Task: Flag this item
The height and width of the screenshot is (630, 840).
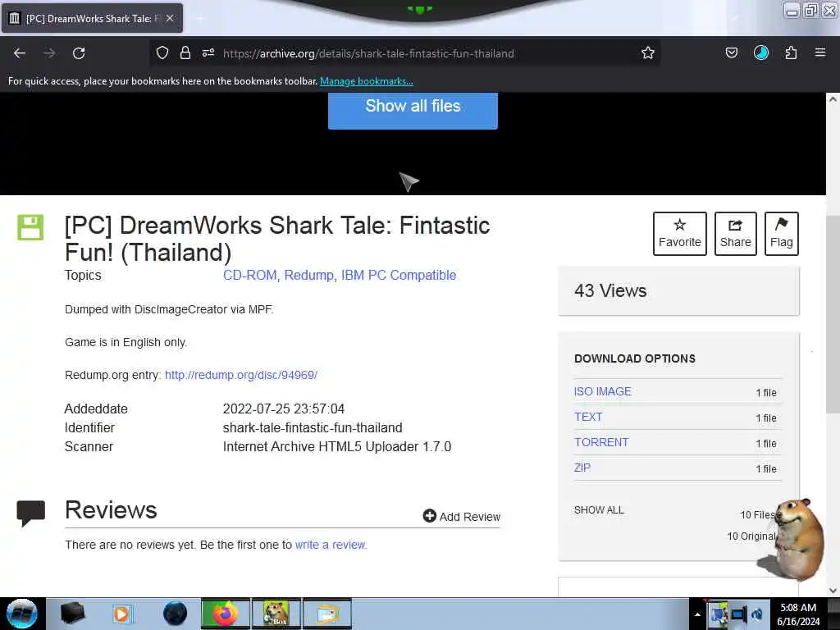Action: coord(782,234)
